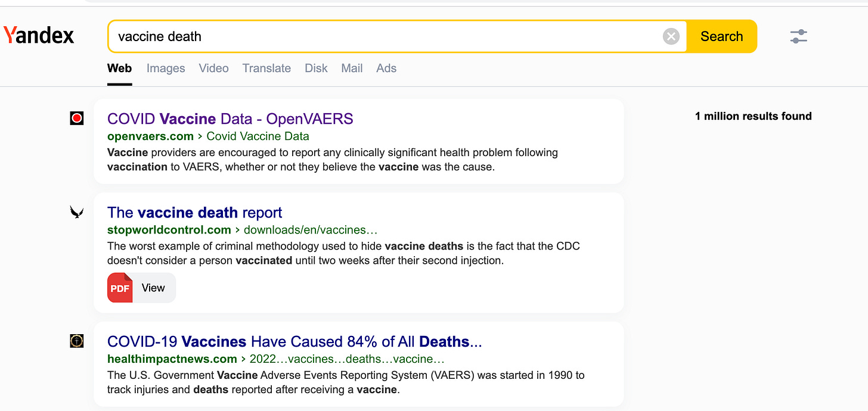This screenshot has height=411, width=868.
Task: Click the stopworldcontrol.com domain link
Action: click(169, 230)
